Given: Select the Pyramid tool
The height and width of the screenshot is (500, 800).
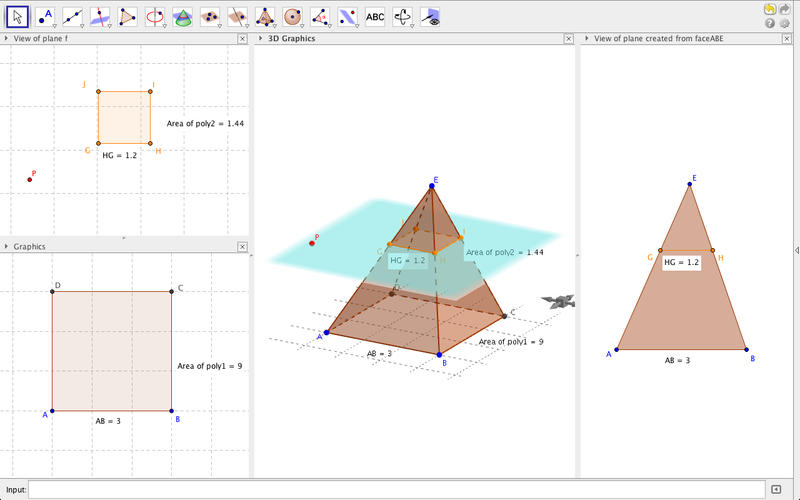Looking at the screenshot, I should [265, 16].
